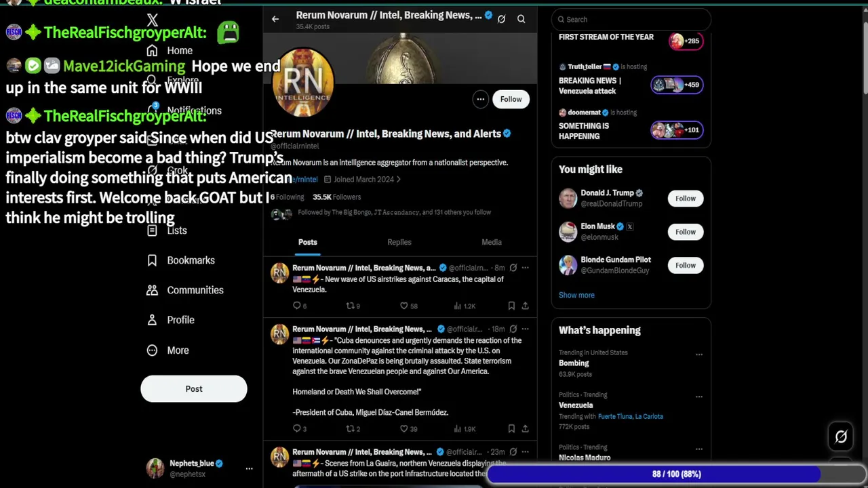
Task: Open Bookmarks label in navigation menu
Action: click(191, 260)
